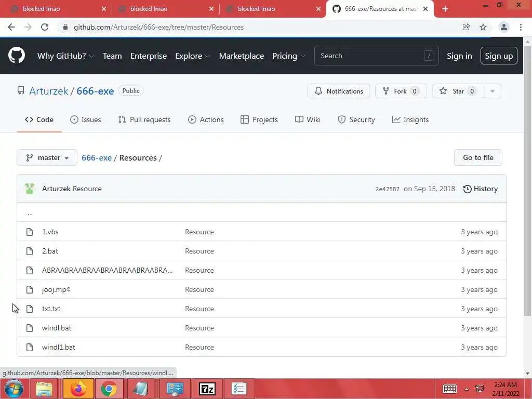Open the Projects tab
Screen dimensions: 532x399
259,119
